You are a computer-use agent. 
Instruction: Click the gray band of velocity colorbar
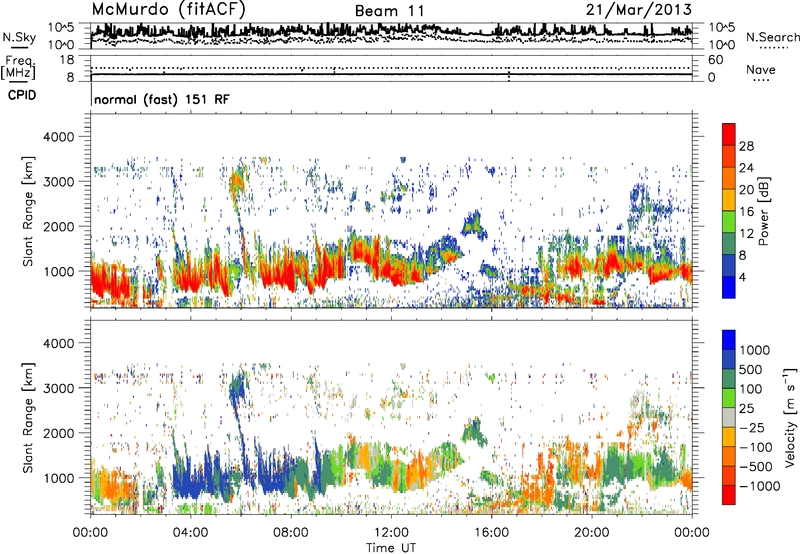pyautogui.click(x=729, y=417)
